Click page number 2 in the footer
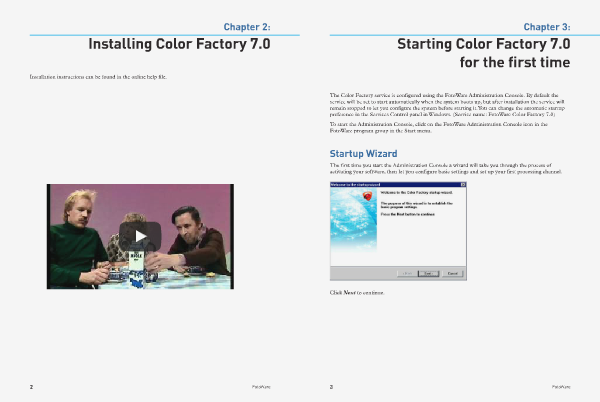 [x=31, y=387]
